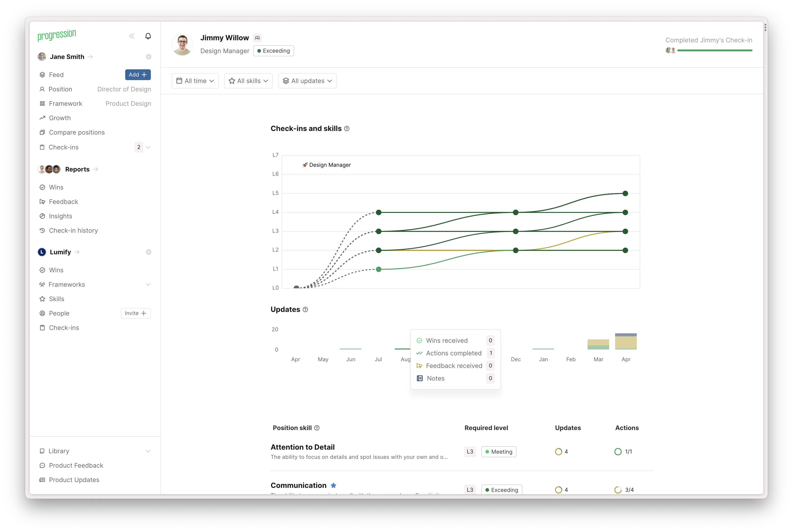Click help icon beside Check-ins and skills
Screen dimensions: 793x532
tap(347, 128)
